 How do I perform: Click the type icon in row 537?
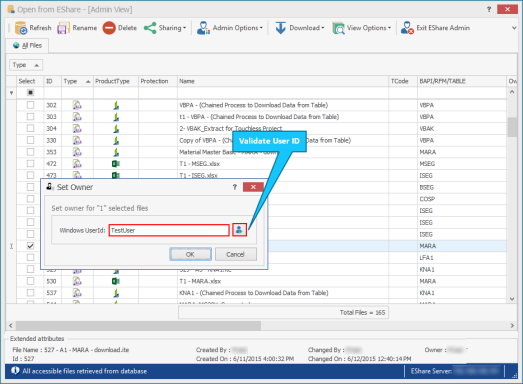[77, 293]
